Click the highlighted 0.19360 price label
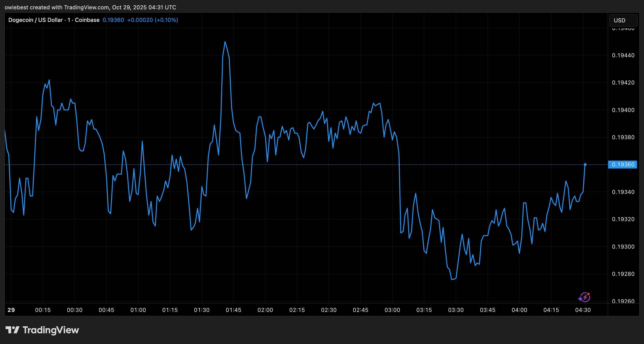Screen dimensions: 644x344 [x=623, y=165]
